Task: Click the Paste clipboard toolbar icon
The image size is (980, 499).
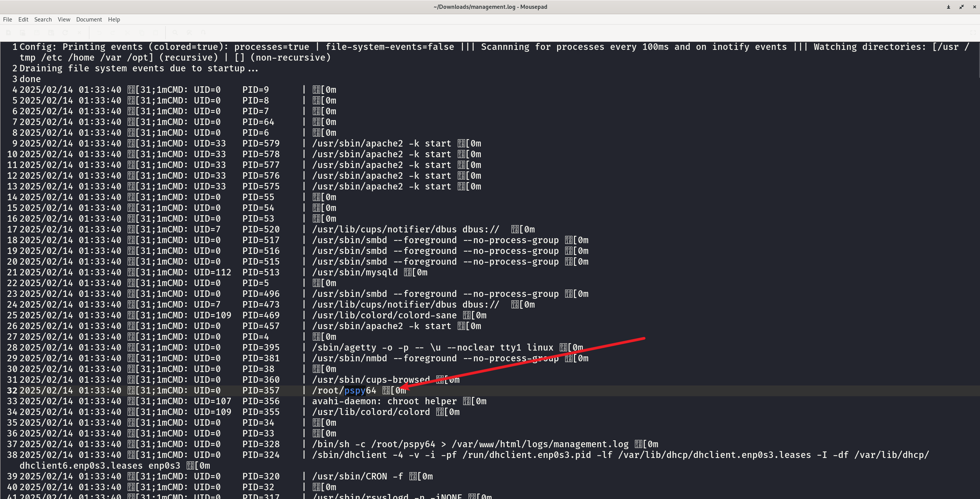Action: click(156, 33)
